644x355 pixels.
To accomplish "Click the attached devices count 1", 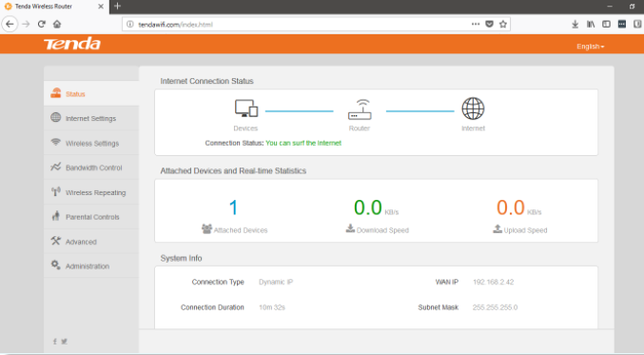I will tap(233, 207).
